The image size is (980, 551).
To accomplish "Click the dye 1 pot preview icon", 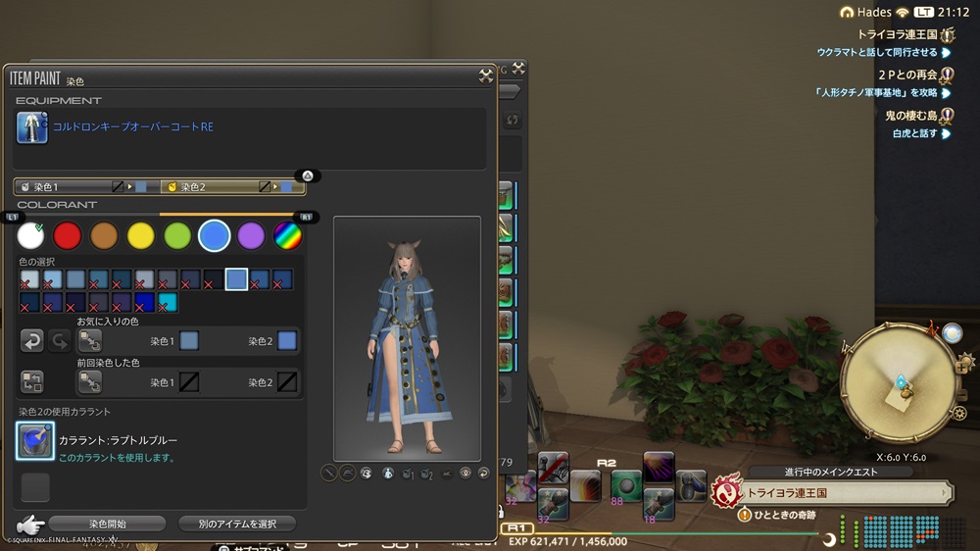I will coord(408,474).
